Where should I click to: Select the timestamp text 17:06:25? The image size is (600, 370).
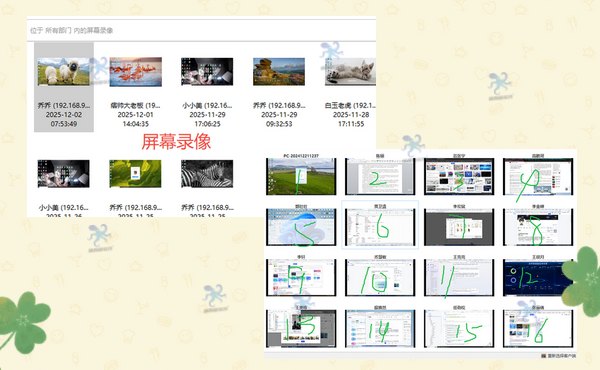pyautogui.click(x=207, y=124)
